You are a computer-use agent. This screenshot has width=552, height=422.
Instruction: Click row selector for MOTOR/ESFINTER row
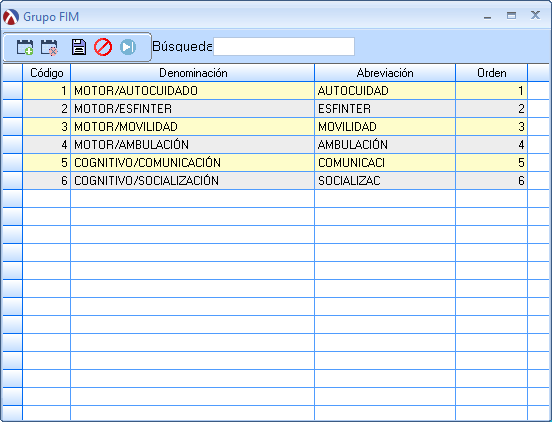[12, 109]
